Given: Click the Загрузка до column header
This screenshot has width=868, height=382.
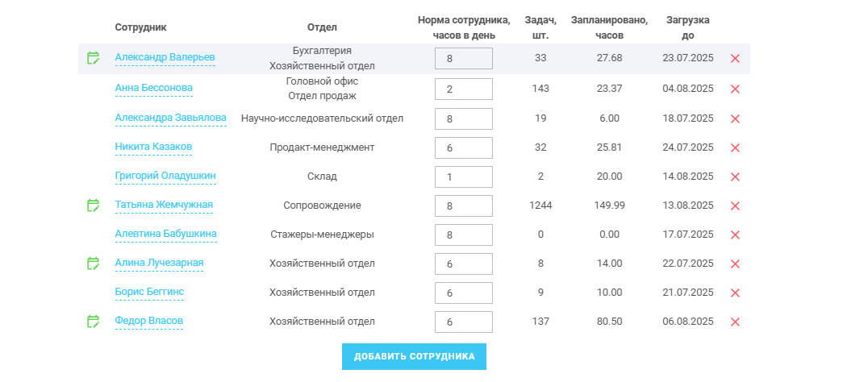Looking at the screenshot, I should 688,27.
